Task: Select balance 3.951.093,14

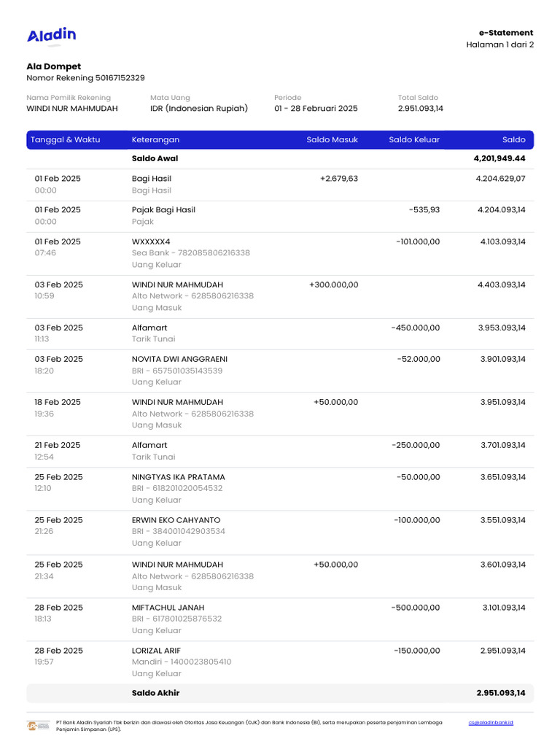Action: (x=503, y=402)
